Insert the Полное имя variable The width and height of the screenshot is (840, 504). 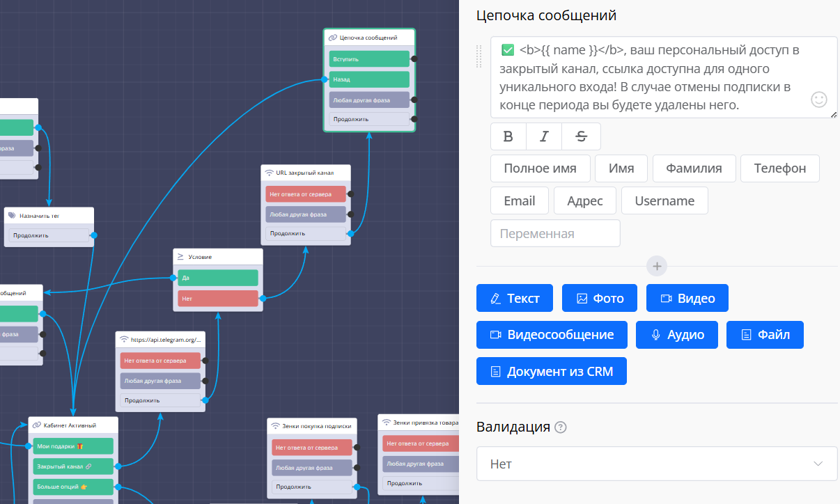(540, 168)
